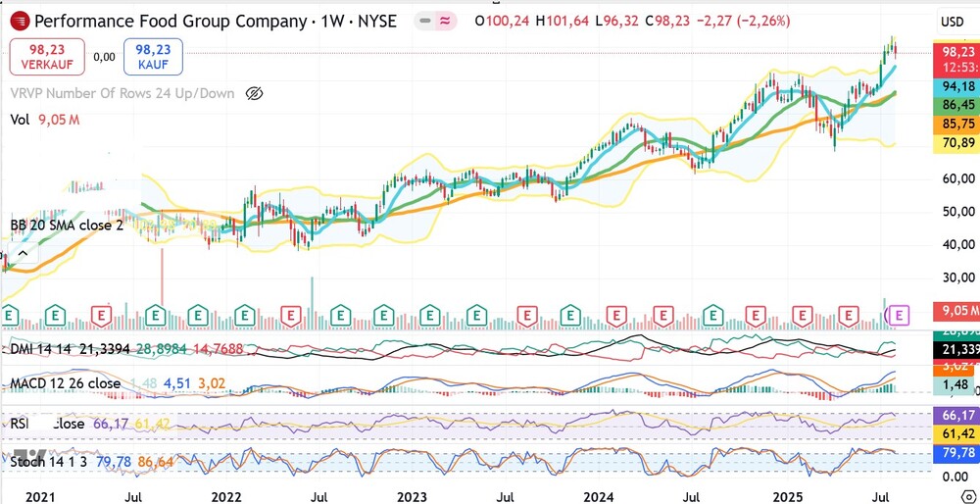Viewport: 980px width, 504px height.
Task: Click the orange 85,75 price axis label
Action: point(955,125)
